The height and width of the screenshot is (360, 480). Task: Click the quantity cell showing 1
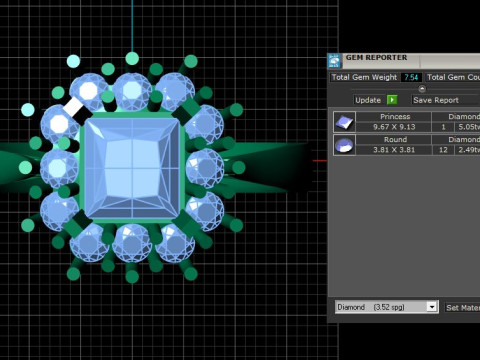[443, 127]
